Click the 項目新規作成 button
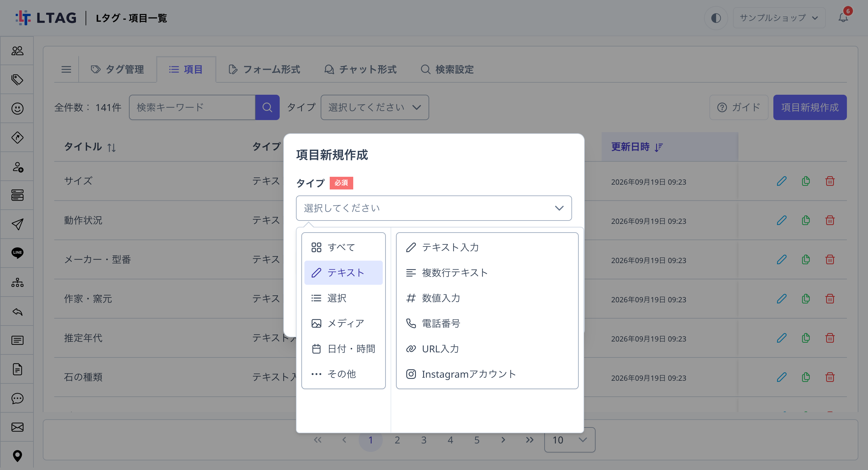Screen dimensions: 868x470 coord(810,107)
